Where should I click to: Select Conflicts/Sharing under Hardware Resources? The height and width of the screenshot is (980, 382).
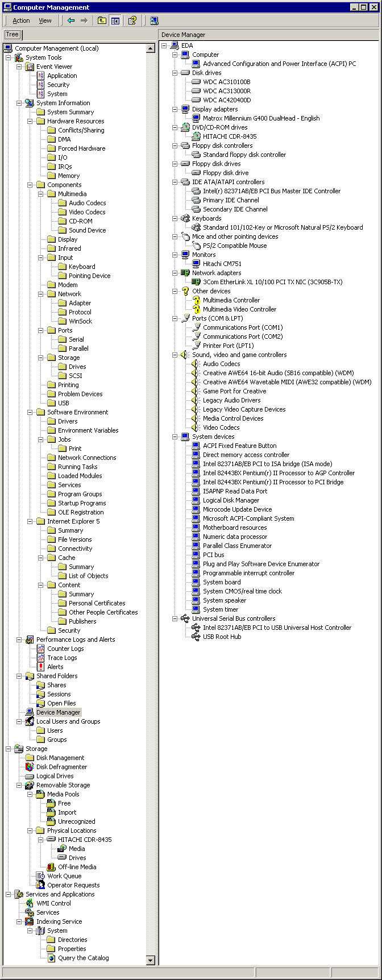pos(81,130)
